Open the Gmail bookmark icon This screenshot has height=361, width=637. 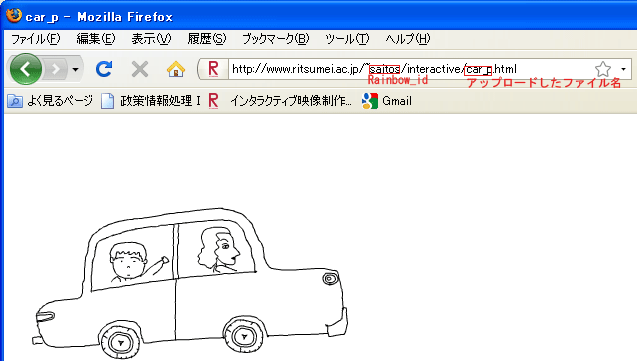(x=370, y=101)
